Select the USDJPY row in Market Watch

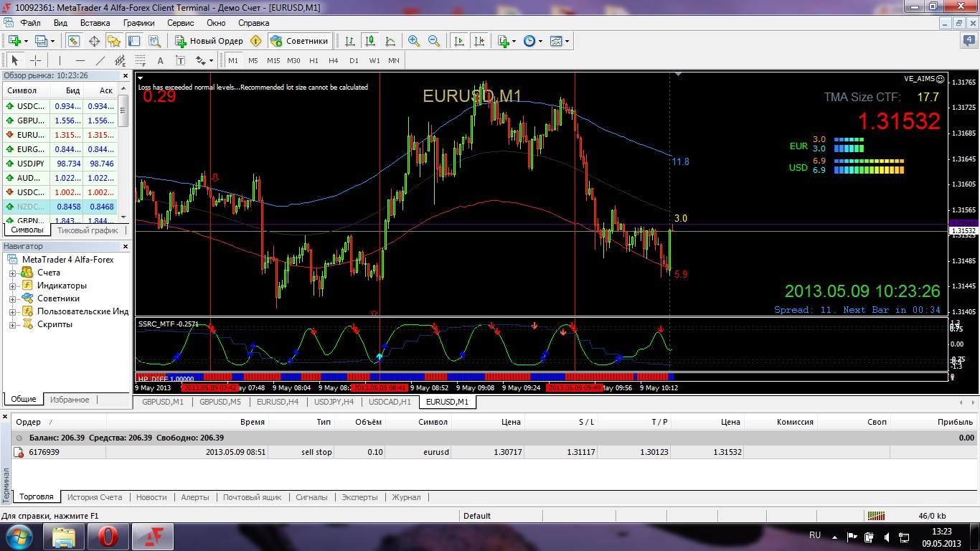pyautogui.click(x=60, y=164)
